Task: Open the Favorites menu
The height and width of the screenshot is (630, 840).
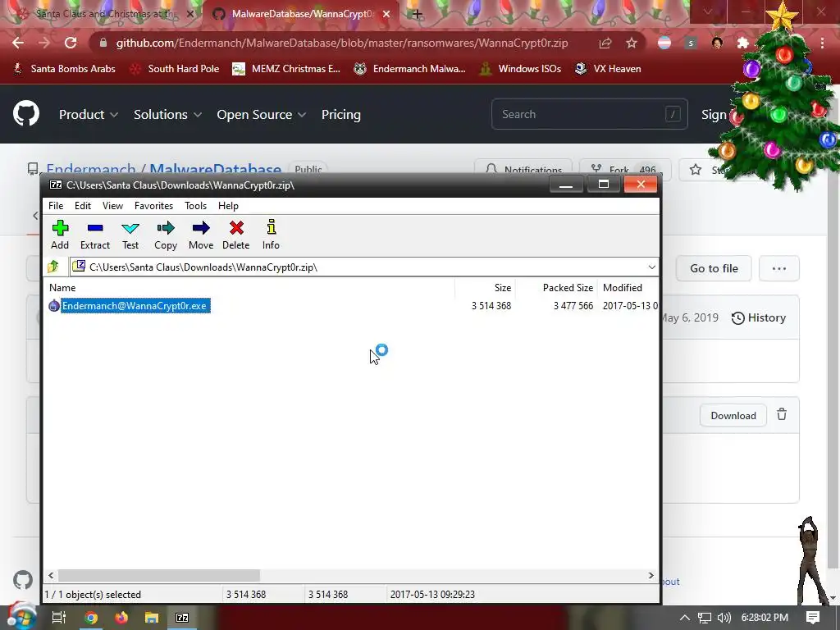Action: pyautogui.click(x=153, y=206)
